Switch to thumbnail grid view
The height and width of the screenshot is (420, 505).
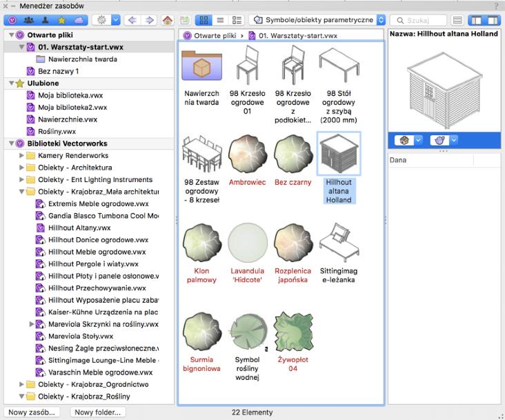[x=204, y=20]
